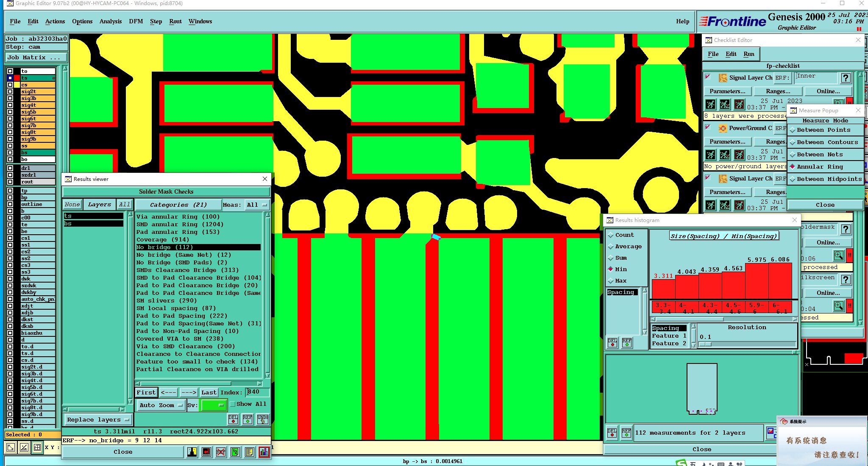This screenshot has width=868, height=466.
Task: Open the Meas: All dropdown
Action: point(257,205)
